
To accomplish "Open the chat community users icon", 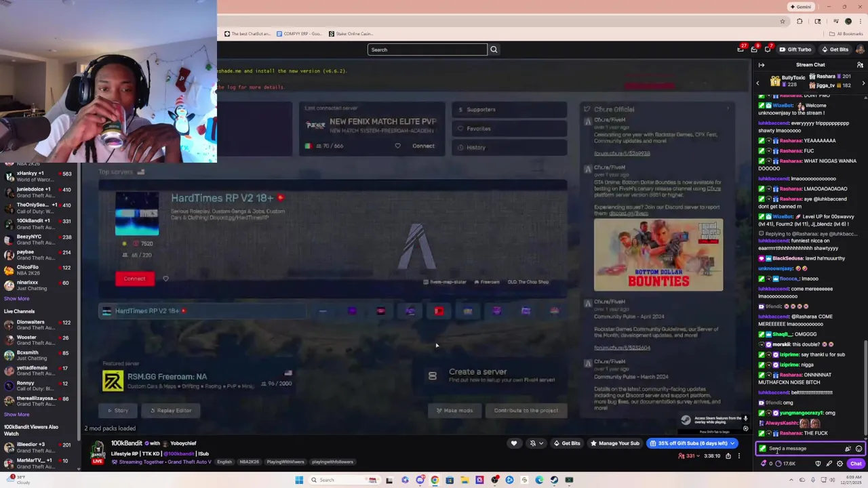I will tap(860, 65).
